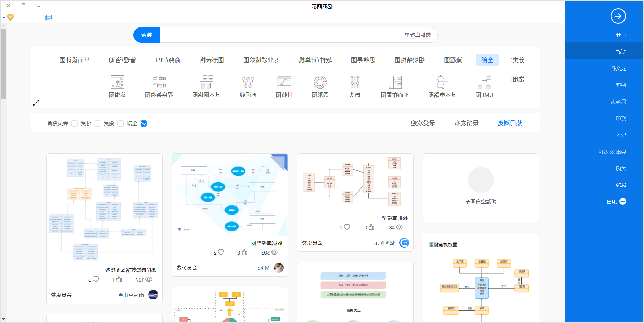Open the 数据库模型 thumbnail by 亿图图示
The image size is (644, 323).
coord(355,183)
